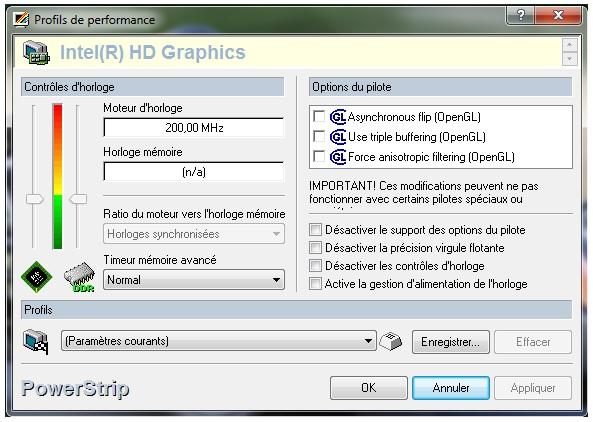Check Désactiver les contrôles d'horloge
This screenshot has width=593, height=422.
coord(315,265)
